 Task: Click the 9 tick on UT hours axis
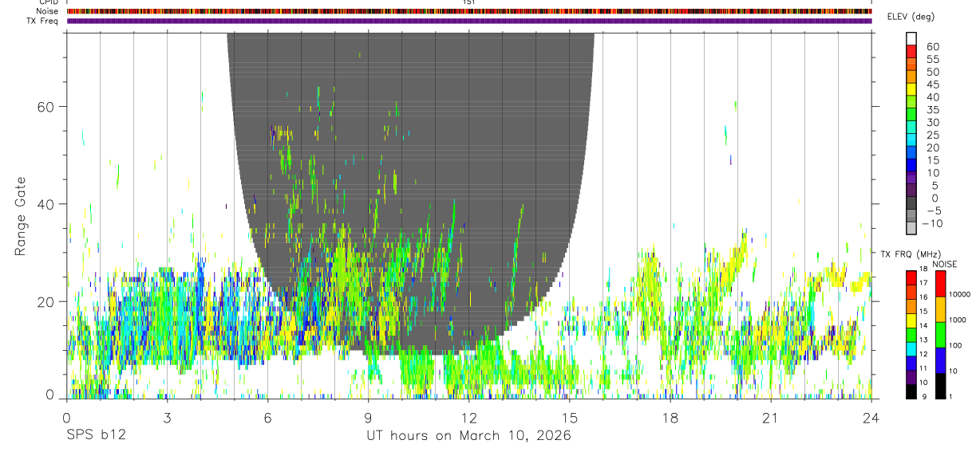(x=369, y=418)
